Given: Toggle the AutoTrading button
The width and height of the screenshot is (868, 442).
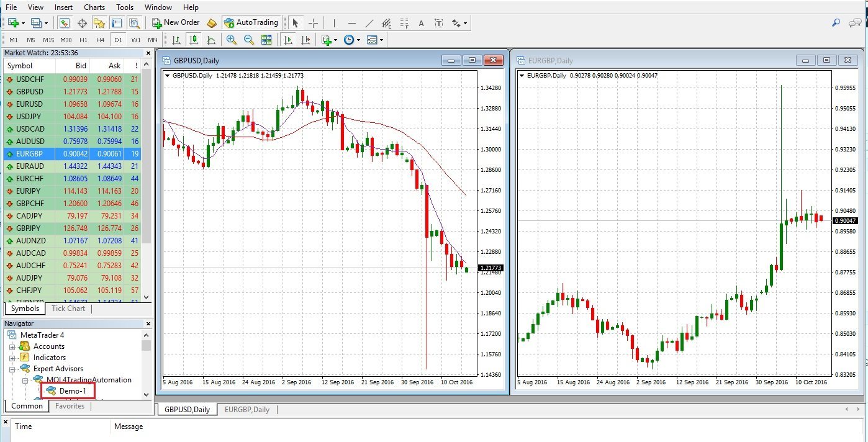Looking at the screenshot, I should click(251, 22).
